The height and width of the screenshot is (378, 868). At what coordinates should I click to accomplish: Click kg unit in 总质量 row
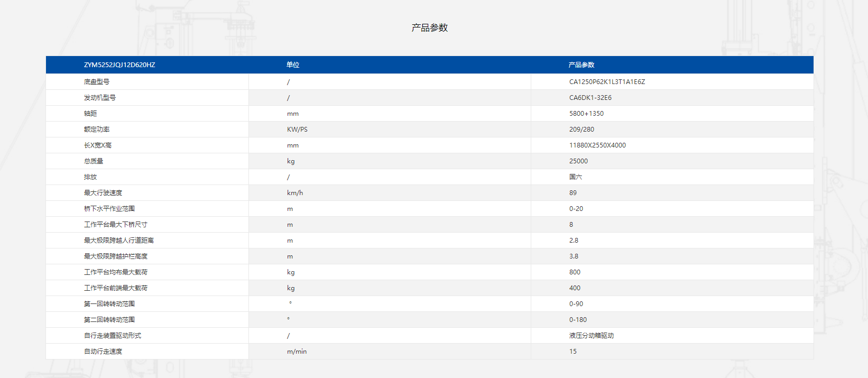(291, 161)
